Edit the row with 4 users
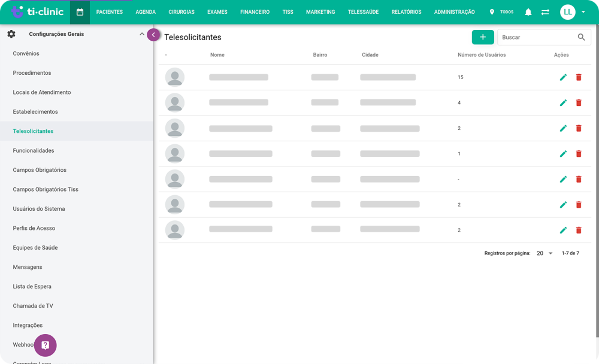 pos(563,103)
